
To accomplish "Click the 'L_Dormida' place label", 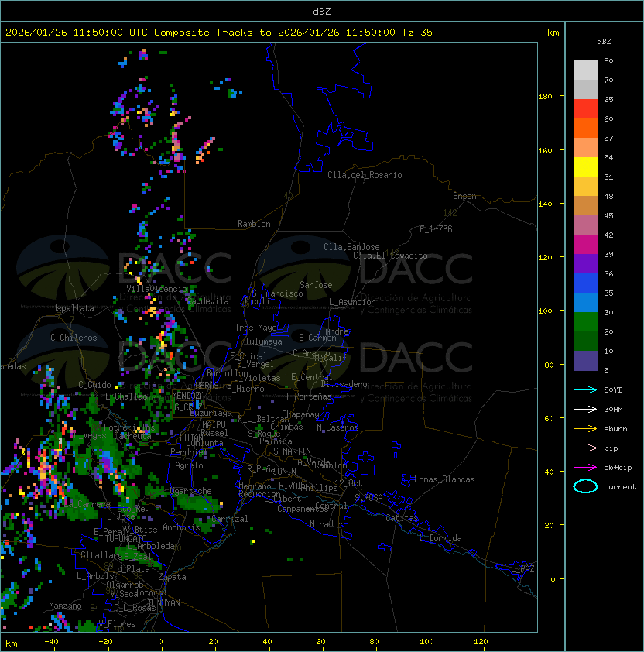I will pos(440,538).
